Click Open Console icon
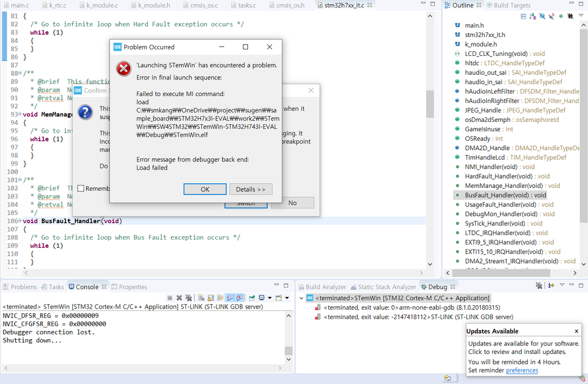588x384 pixels. (x=278, y=297)
